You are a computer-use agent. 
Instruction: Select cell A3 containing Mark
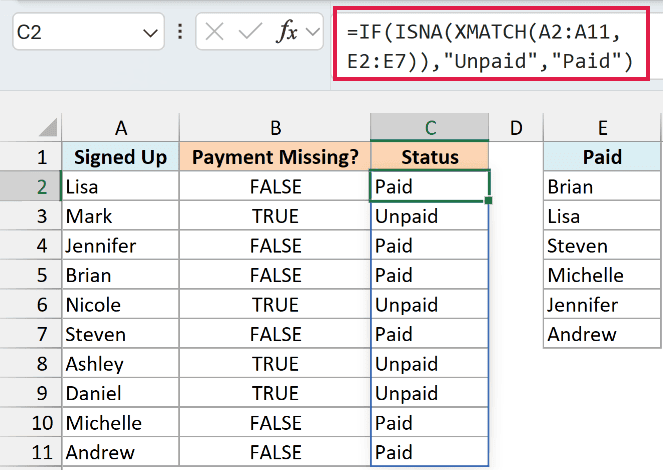coord(121,216)
